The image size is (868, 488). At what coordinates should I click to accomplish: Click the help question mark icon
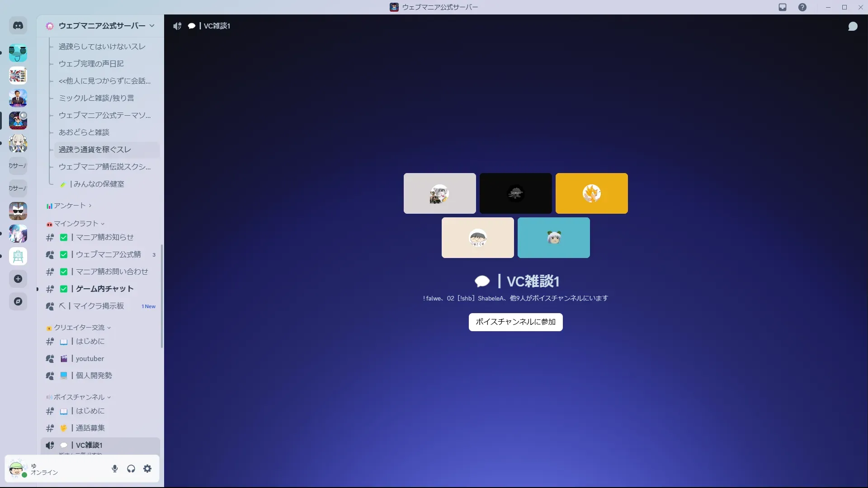[802, 7]
